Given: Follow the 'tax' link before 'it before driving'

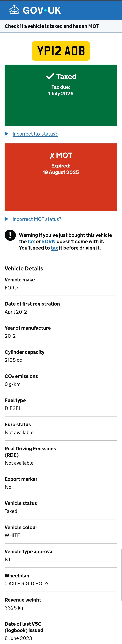Looking at the screenshot, I should coord(54,248).
